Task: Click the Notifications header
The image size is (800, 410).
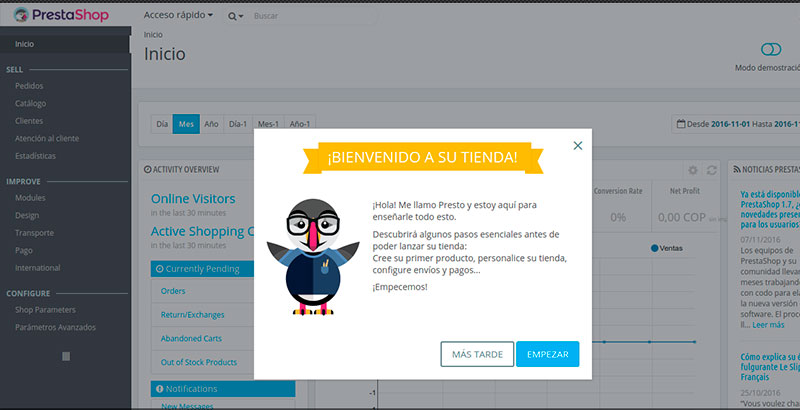Action: coord(223,389)
